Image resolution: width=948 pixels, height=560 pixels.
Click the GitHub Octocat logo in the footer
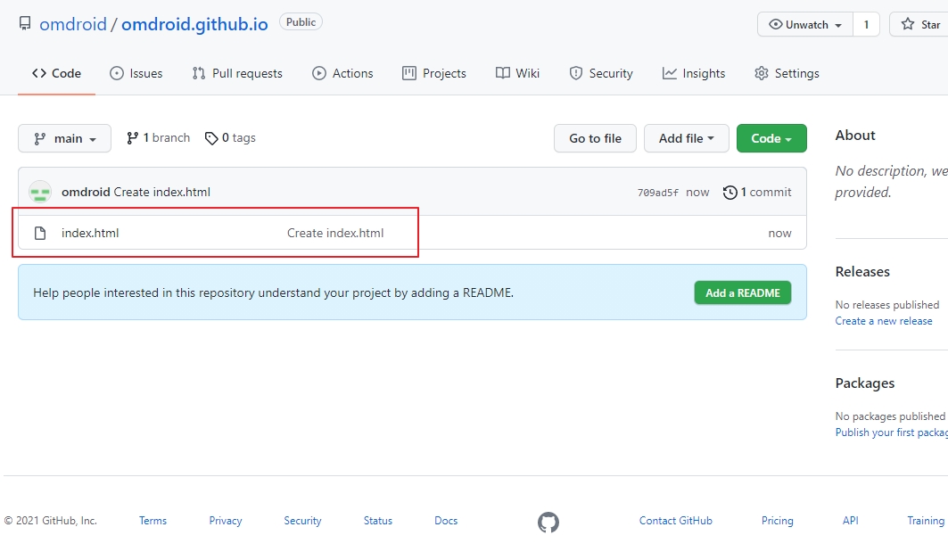click(x=548, y=522)
